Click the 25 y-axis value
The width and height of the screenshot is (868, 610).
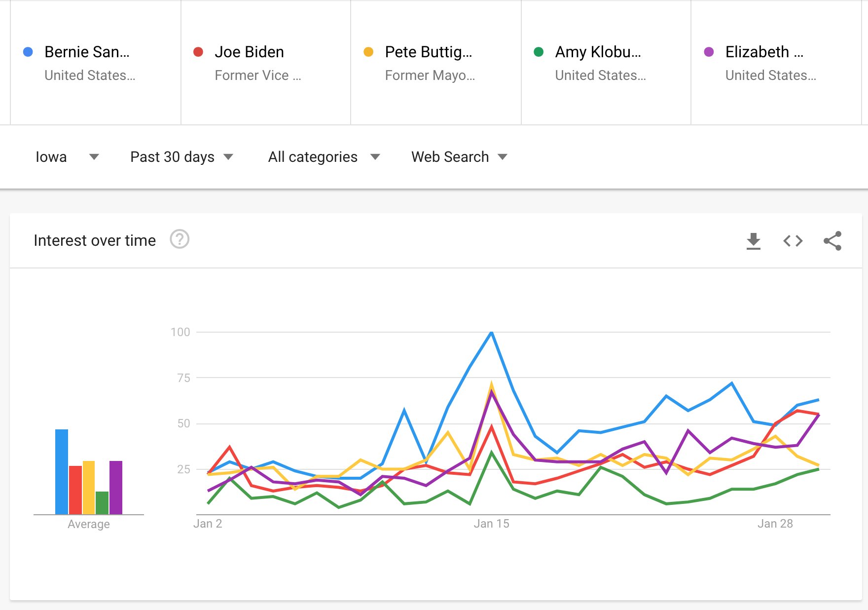(183, 469)
